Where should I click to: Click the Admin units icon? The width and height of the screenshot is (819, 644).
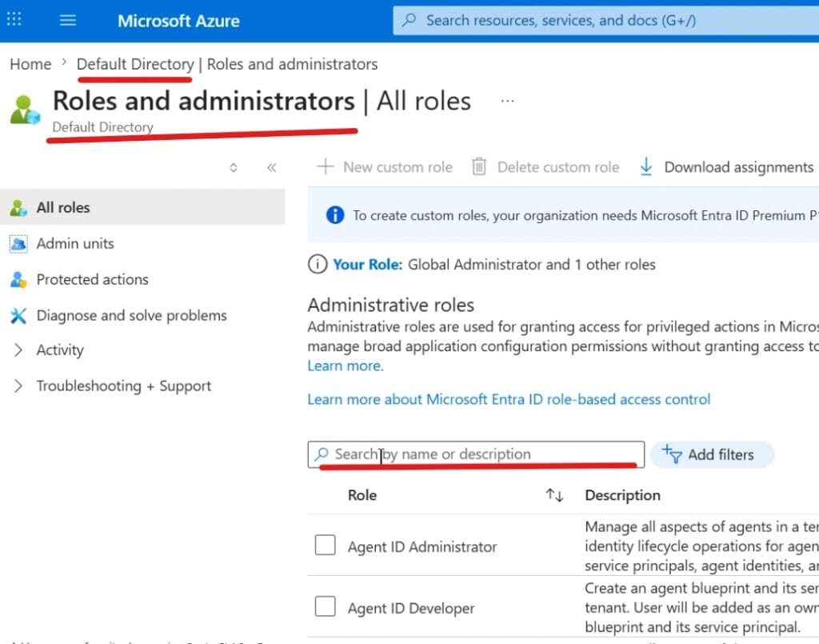[x=18, y=244]
